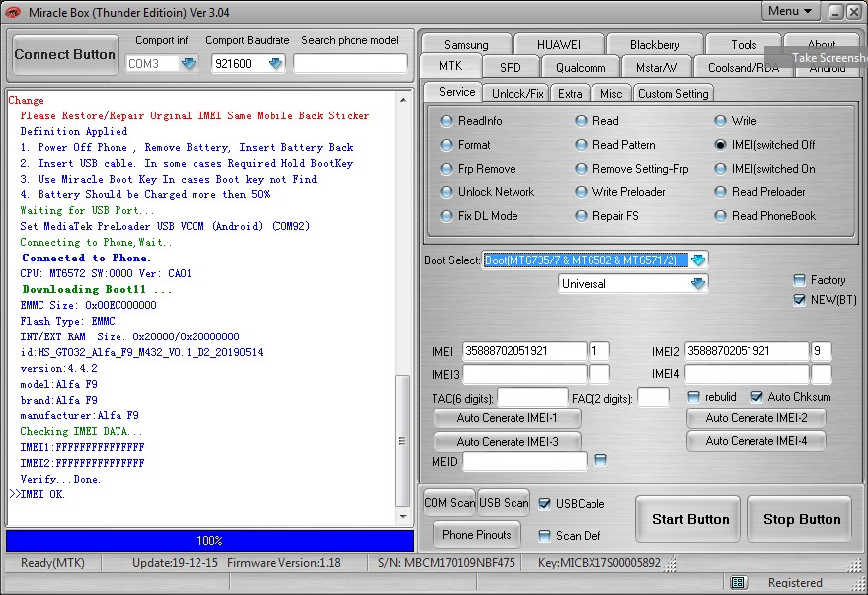This screenshot has width=868, height=595.
Task: Open the Mstar/W tab
Action: pos(657,67)
